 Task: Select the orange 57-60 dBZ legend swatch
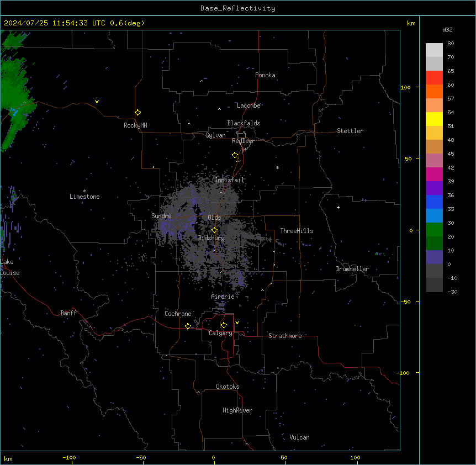click(434, 91)
